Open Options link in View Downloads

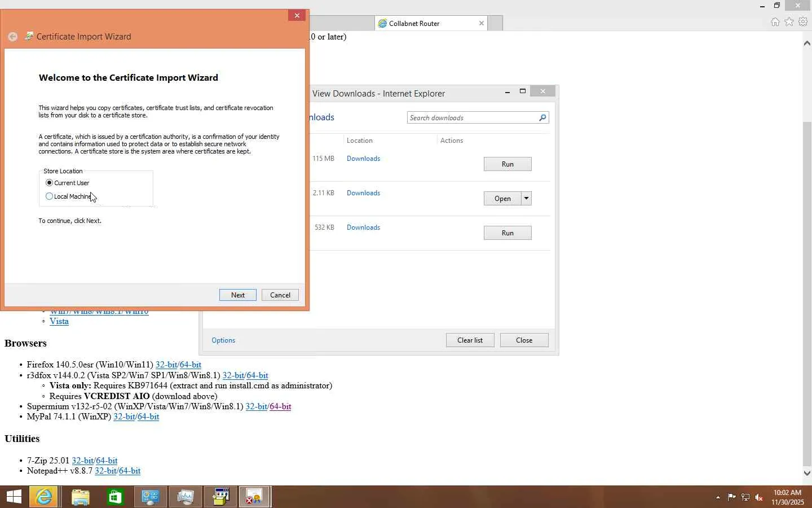pyautogui.click(x=223, y=340)
